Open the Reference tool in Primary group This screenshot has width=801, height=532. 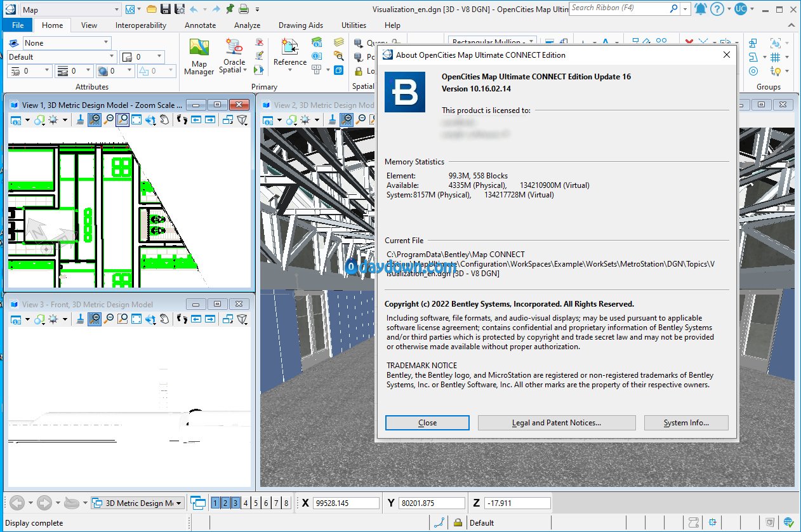[289, 55]
